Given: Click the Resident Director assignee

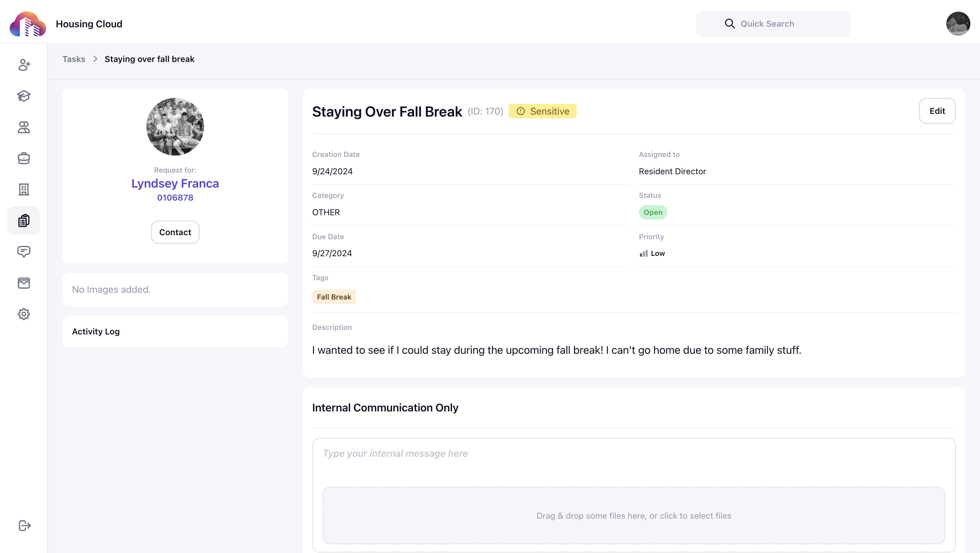Looking at the screenshot, I should pos(672,171).
